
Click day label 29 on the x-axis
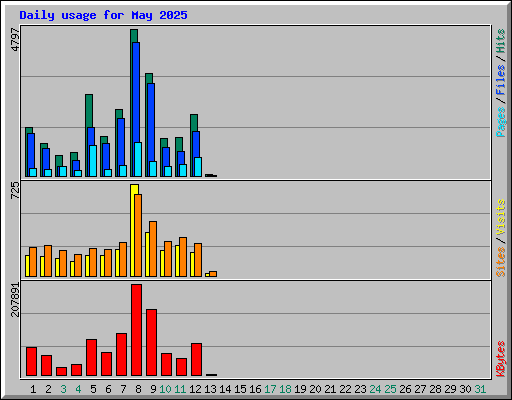(x=450, y=389)
